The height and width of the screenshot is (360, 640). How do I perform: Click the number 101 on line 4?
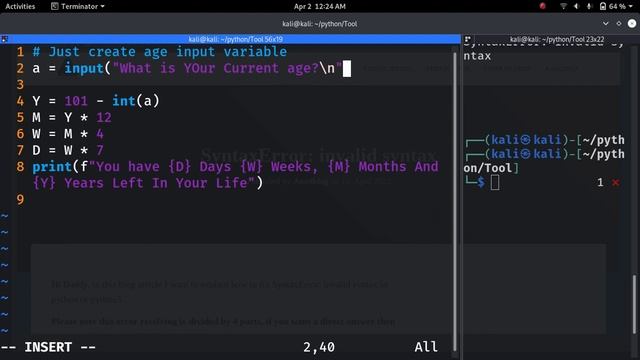tap(76, 101)
